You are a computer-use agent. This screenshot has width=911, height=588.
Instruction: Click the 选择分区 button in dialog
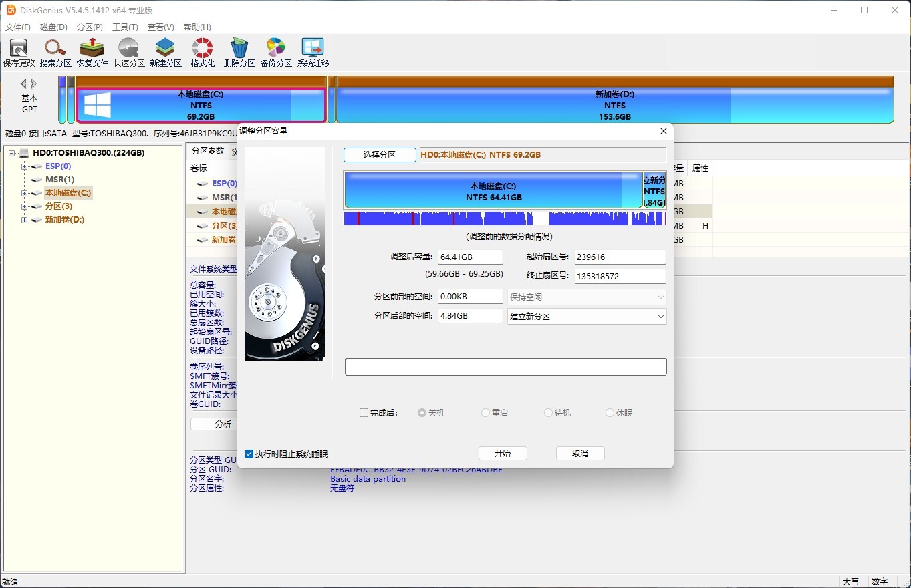pos(380,155)
